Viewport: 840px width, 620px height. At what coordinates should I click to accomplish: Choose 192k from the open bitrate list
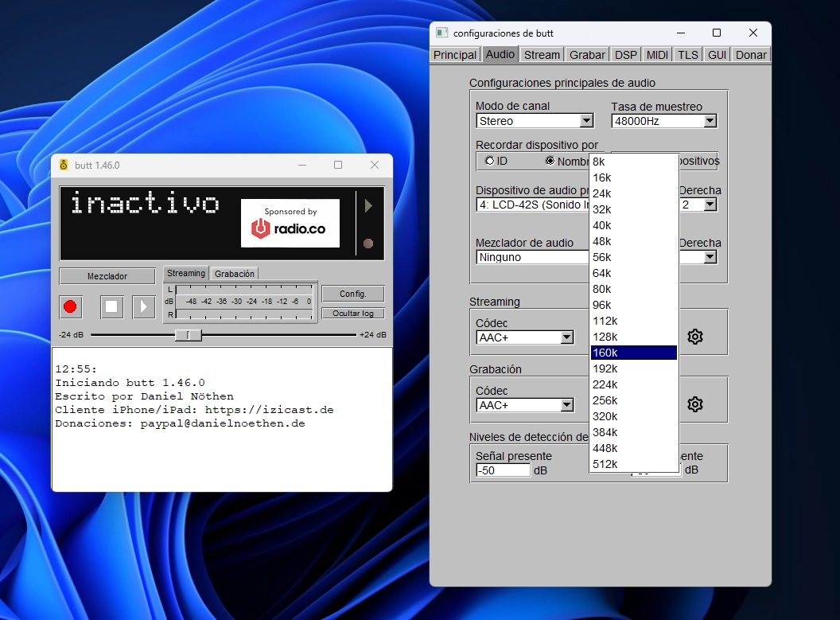(605, 368)
